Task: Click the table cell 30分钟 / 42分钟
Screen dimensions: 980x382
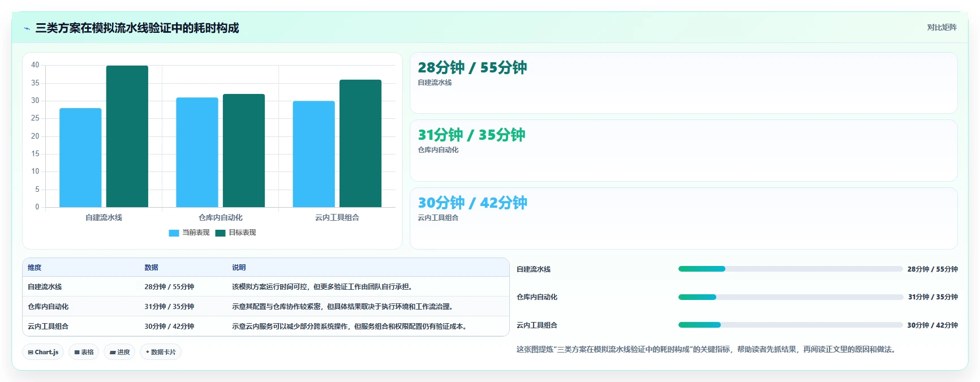Action: (x=169, y=327)
